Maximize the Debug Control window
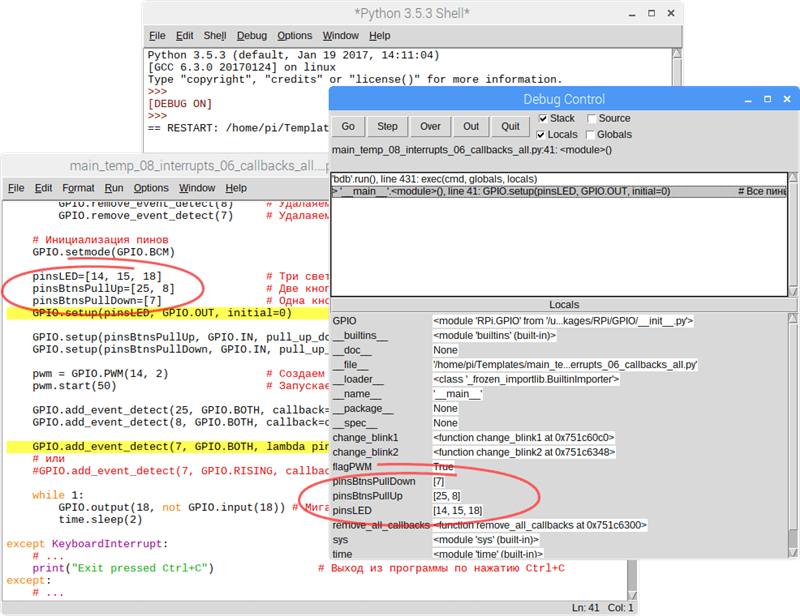The height and width of the screenshot is (616, 800). [x=767, y=99]
